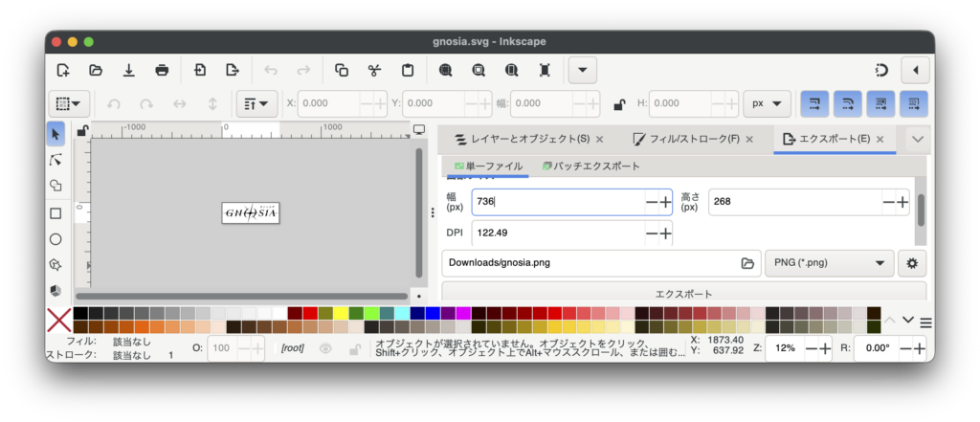Select the Node editing tool
The height and width of the screenshot is (422, 980).
pos(56,159)
